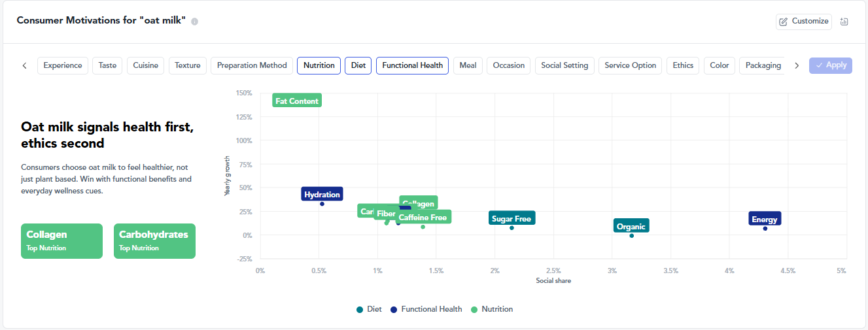The image size is (868, 330).
Task: Select the Packaging category chip
Action: tap(763, 65)
